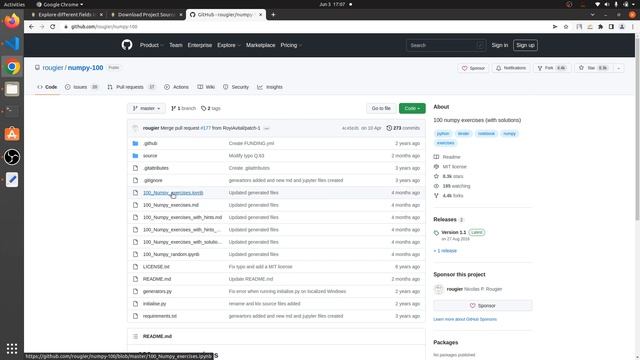Click the Version 1.1 release tag icon
640x360 pixels.
pos(436,233)
